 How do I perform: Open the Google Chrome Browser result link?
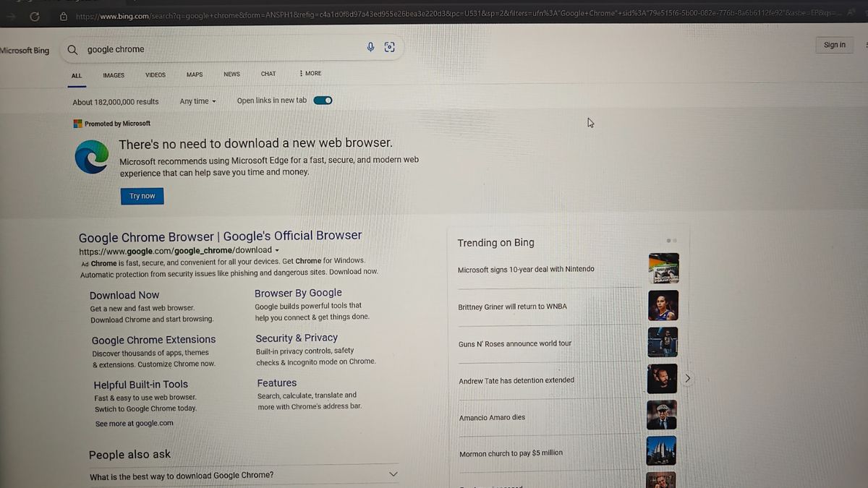pos(219,236)
